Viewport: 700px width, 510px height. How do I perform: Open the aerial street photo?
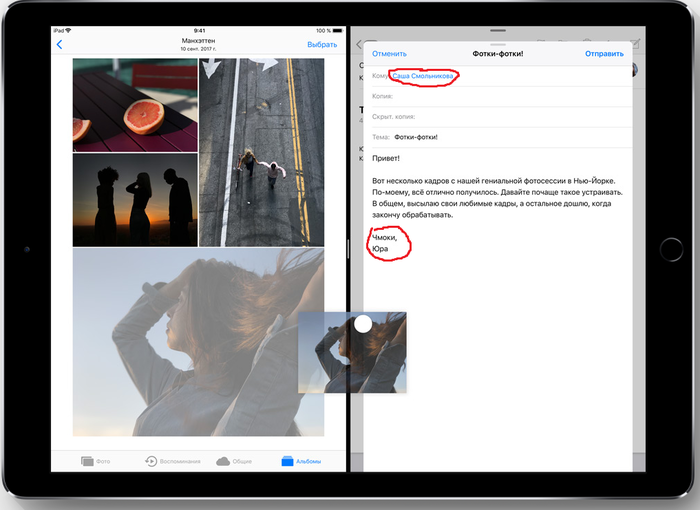262,152
